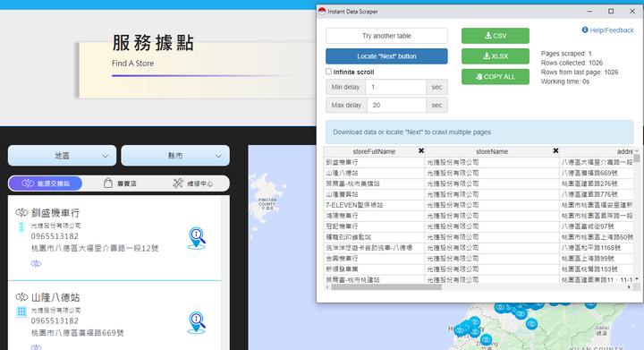Remove the storeFullName column
This screenshot has width=644, height=350.
point(421,150)
